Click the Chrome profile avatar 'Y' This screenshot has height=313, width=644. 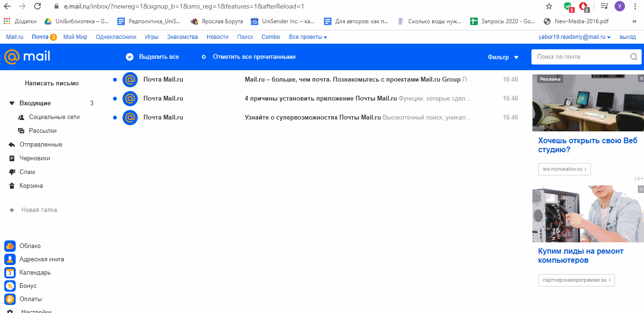click(620, 6)
